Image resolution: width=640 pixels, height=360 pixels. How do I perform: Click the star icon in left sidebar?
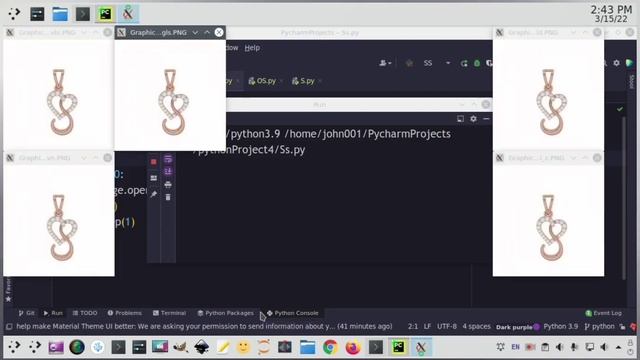[x=8, y=299]
